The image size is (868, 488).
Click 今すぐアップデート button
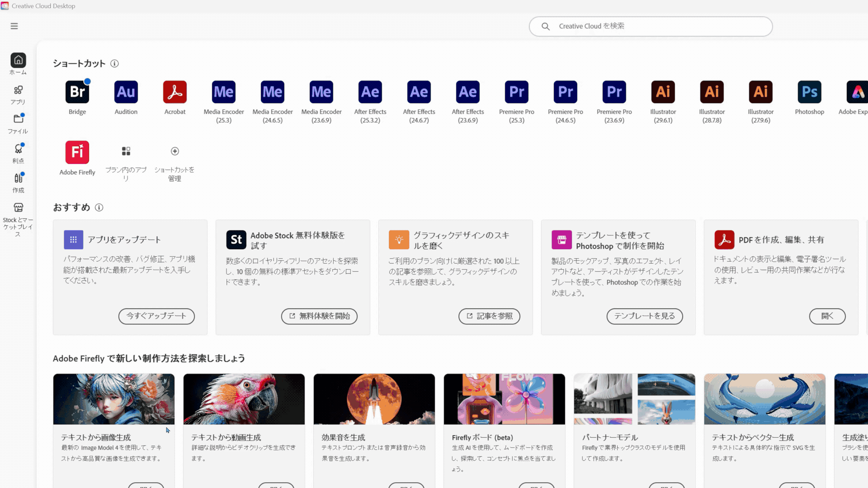point(157,316)
